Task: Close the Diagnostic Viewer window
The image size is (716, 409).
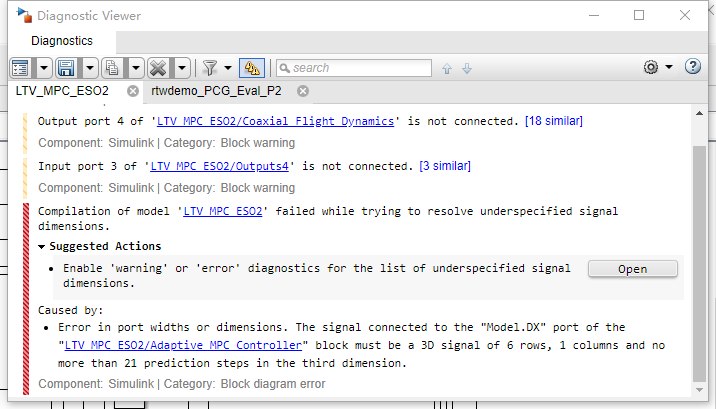Action: [684, 15]
